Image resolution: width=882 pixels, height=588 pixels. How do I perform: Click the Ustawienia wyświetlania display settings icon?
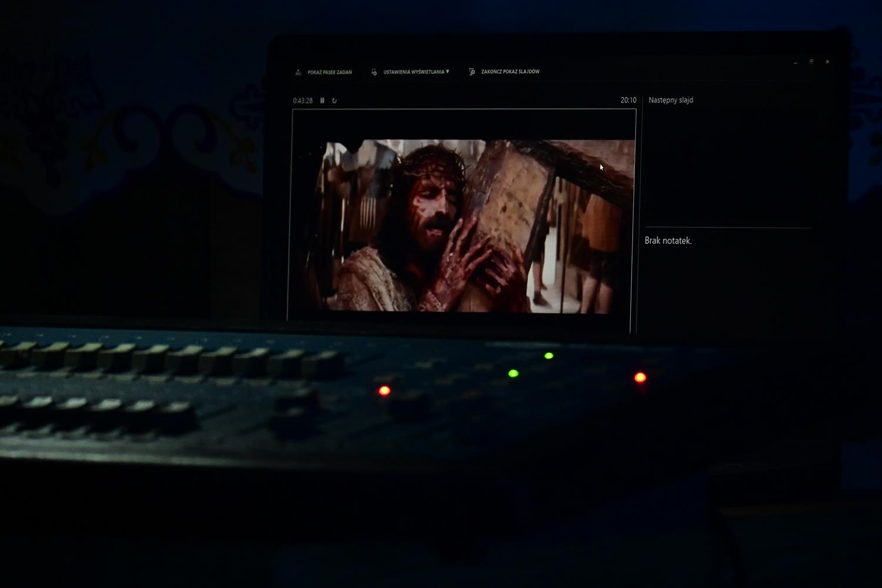click(374, 72)
